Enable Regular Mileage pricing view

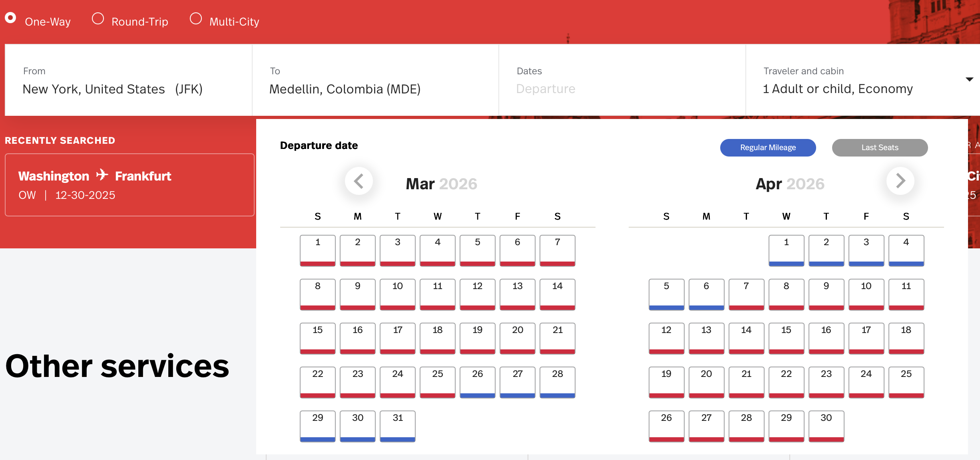pos(768,147)
